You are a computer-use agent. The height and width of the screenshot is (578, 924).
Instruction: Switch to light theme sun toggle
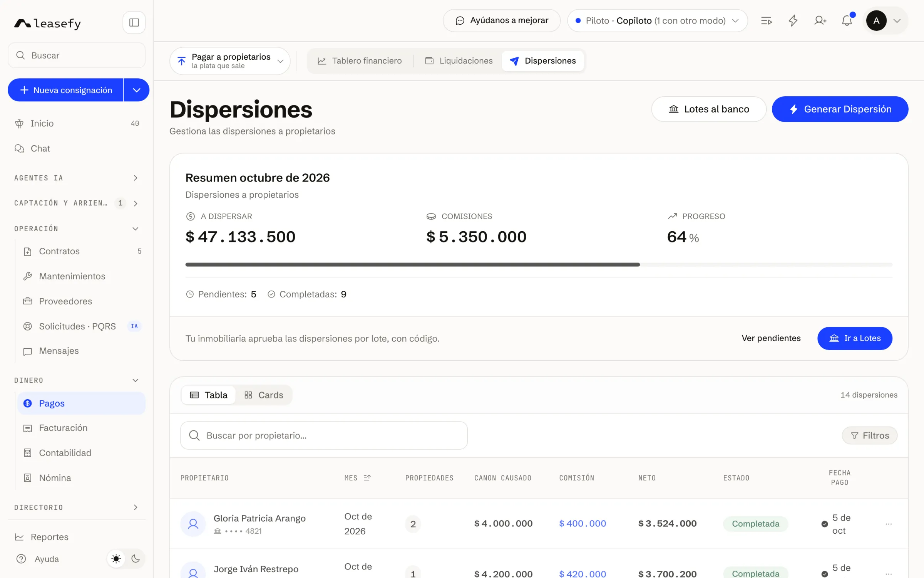[x=116, y=559]
